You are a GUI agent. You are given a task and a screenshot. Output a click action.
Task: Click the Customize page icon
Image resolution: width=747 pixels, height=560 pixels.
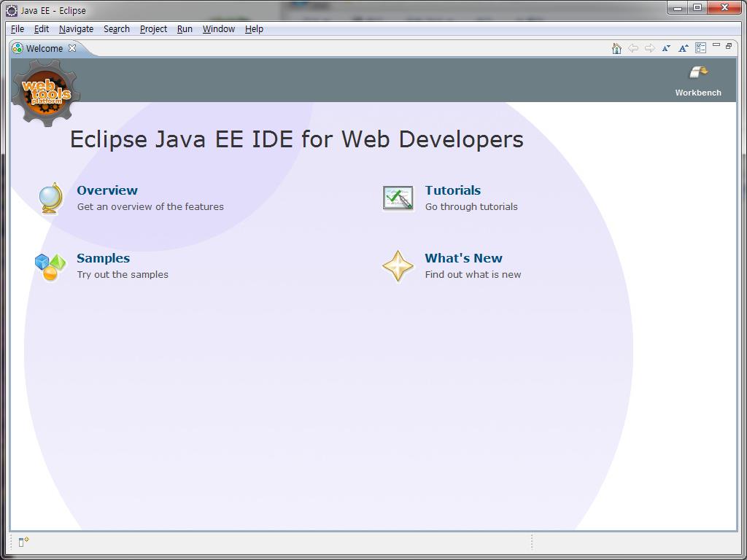pos(700,47)
